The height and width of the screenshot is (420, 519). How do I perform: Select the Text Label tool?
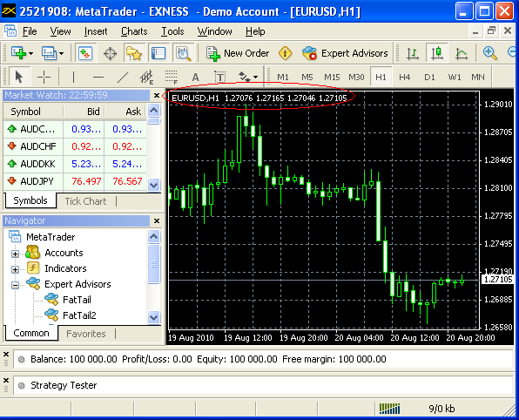219,78
